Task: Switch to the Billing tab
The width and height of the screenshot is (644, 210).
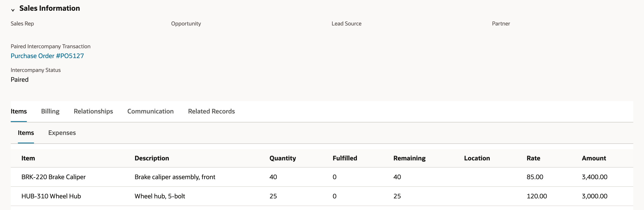Action: (x=50, y=111)
